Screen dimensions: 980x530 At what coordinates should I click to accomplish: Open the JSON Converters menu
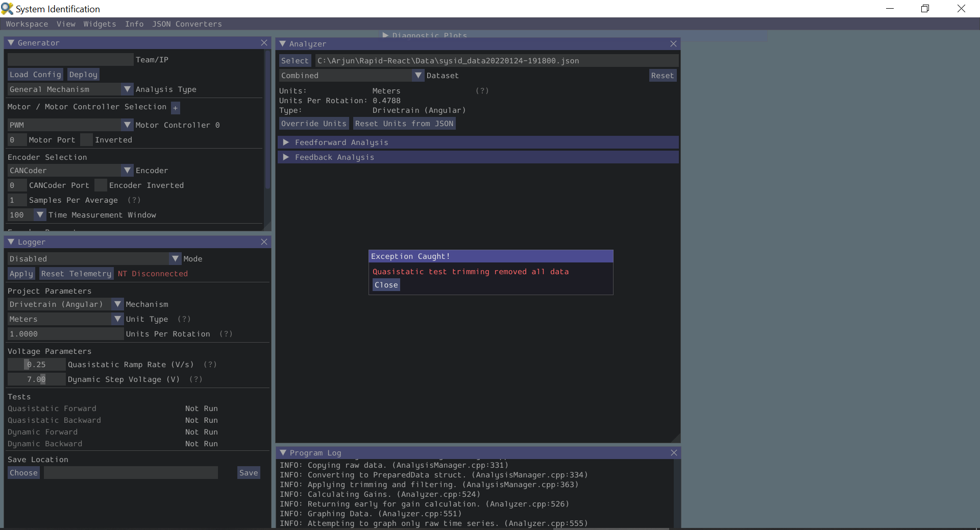(187, 24)
